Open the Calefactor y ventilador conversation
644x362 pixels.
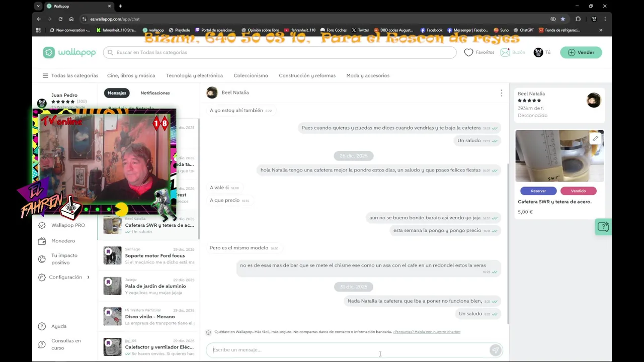[x=149, y=347]
